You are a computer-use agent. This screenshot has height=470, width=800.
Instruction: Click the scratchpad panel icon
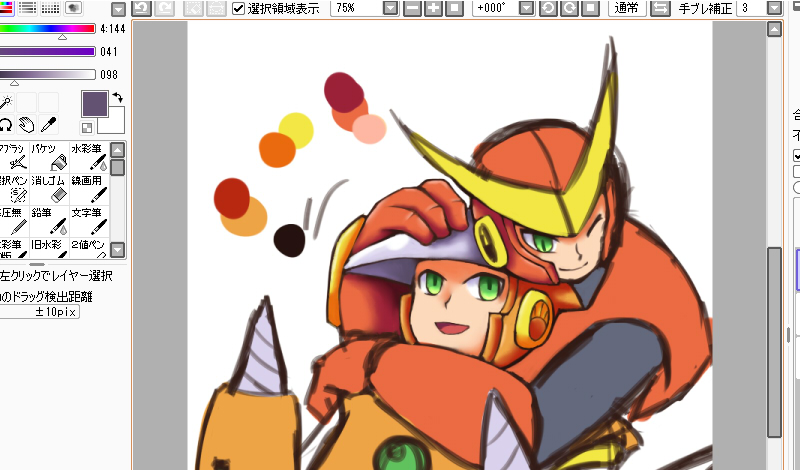[73, 7]
